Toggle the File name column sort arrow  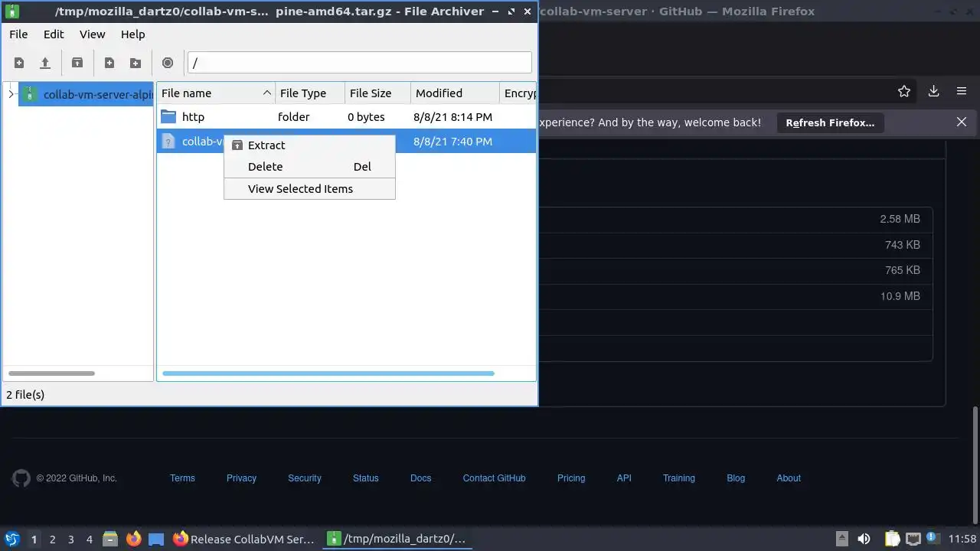point(266,93)
